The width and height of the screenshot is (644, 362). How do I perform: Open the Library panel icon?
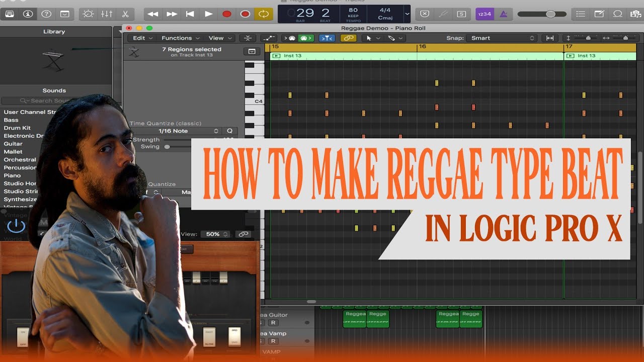pos(9,14)
